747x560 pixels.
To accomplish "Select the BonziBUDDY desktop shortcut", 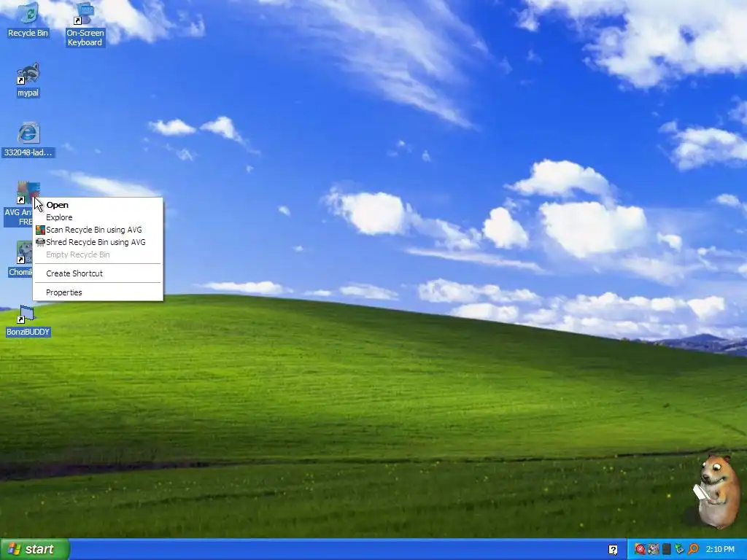I will [x=28, y=321].
